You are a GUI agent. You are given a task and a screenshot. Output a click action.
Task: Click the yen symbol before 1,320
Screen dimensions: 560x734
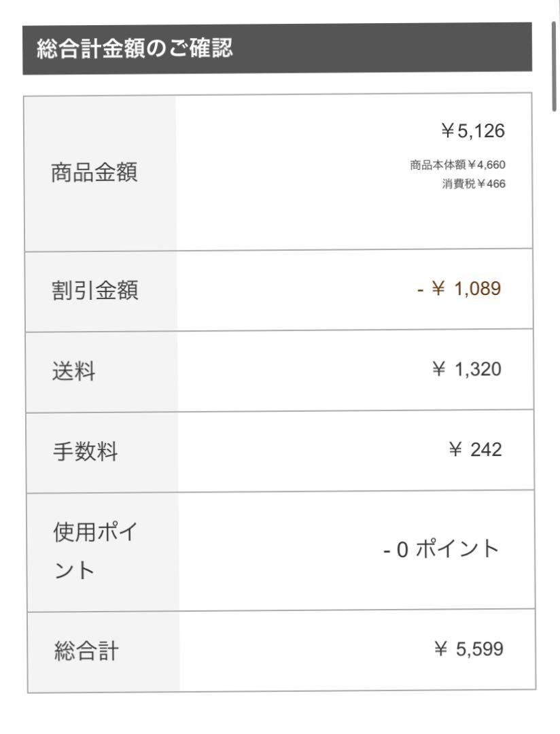pyautogui.click(x=439, y=369)
